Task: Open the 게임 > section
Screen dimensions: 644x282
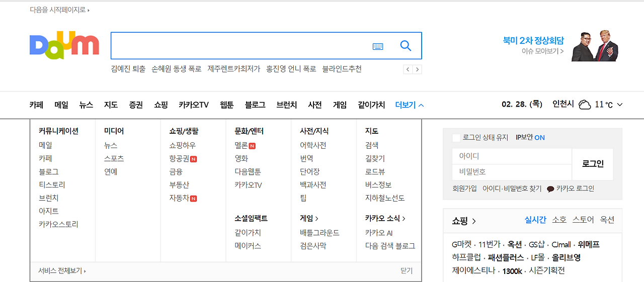Action: tap(309, 218)
